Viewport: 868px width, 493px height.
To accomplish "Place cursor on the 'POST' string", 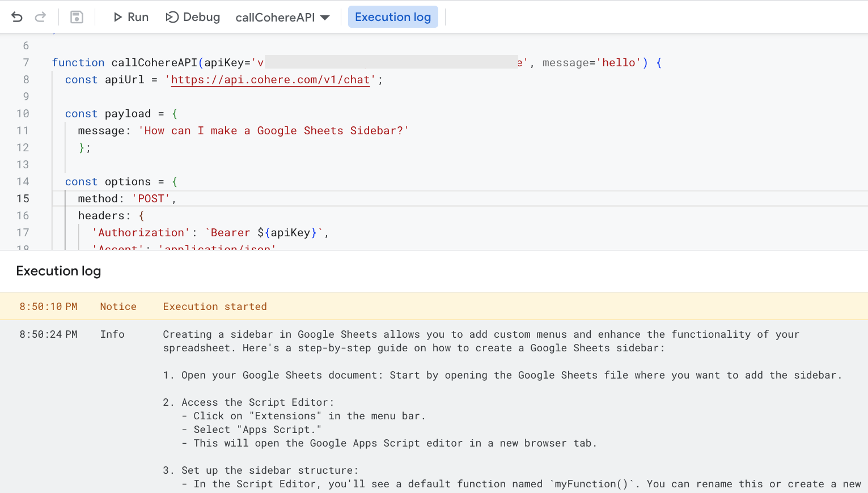I will click(151, 199).
